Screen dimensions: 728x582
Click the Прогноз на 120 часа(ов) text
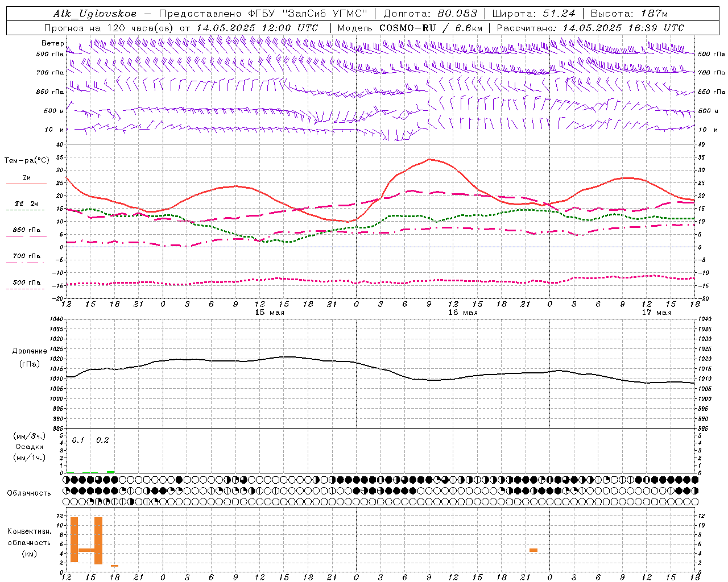109,28
